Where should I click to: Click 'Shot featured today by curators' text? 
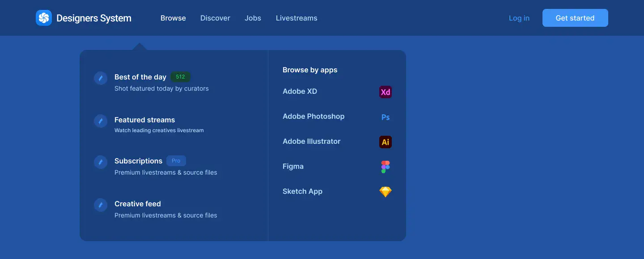pyautogui.click(x=161, y=88)
